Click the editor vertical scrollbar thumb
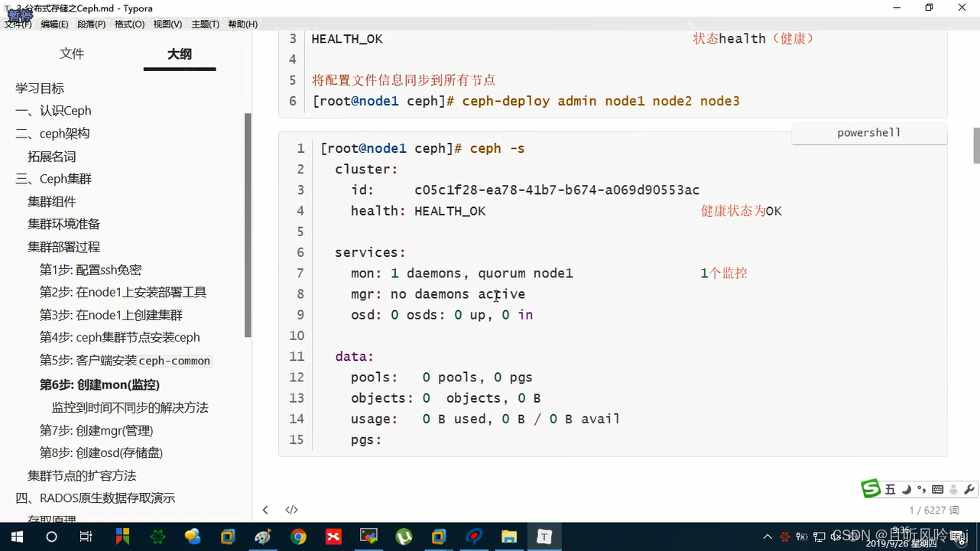 click(976, 145)
